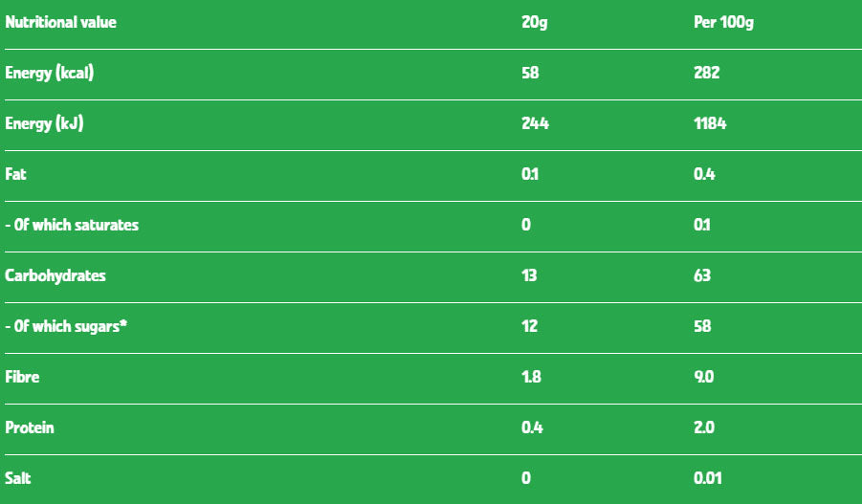This screenshot has height=504, width=862.
Task: Click the "Fibre" row label
Action: (22, 377)
